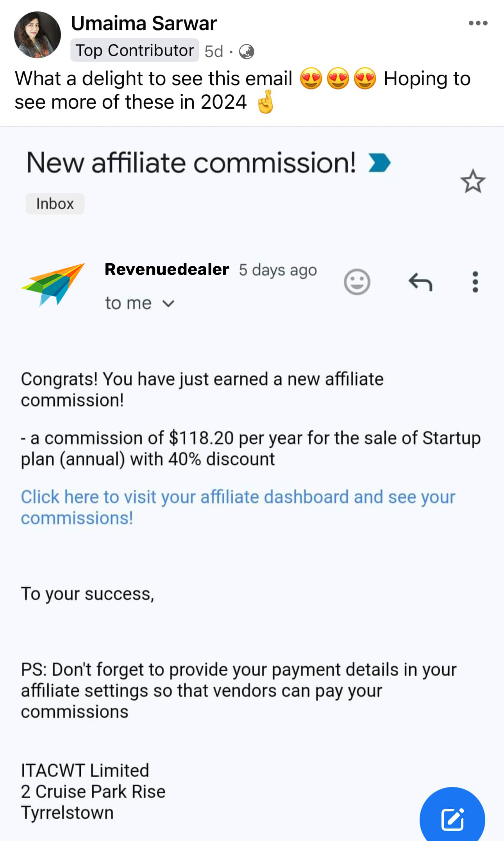Click the Top Contributor badge

point(134,50)
